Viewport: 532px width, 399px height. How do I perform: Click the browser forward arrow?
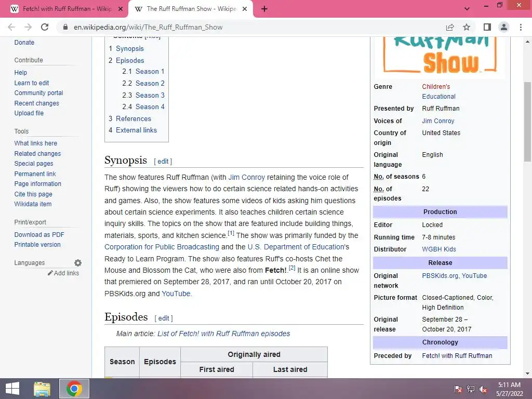point(28,27)
